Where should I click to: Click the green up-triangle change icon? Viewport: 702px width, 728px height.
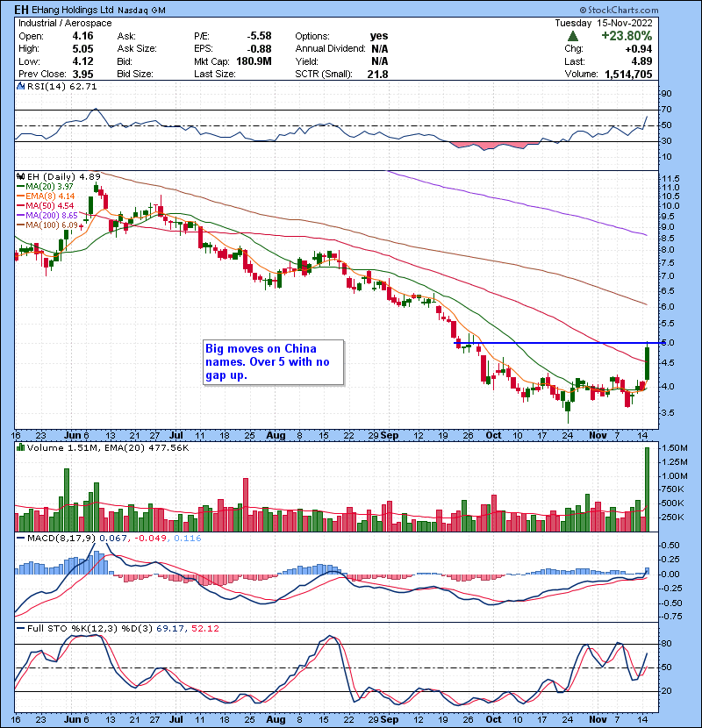point(573,36)
